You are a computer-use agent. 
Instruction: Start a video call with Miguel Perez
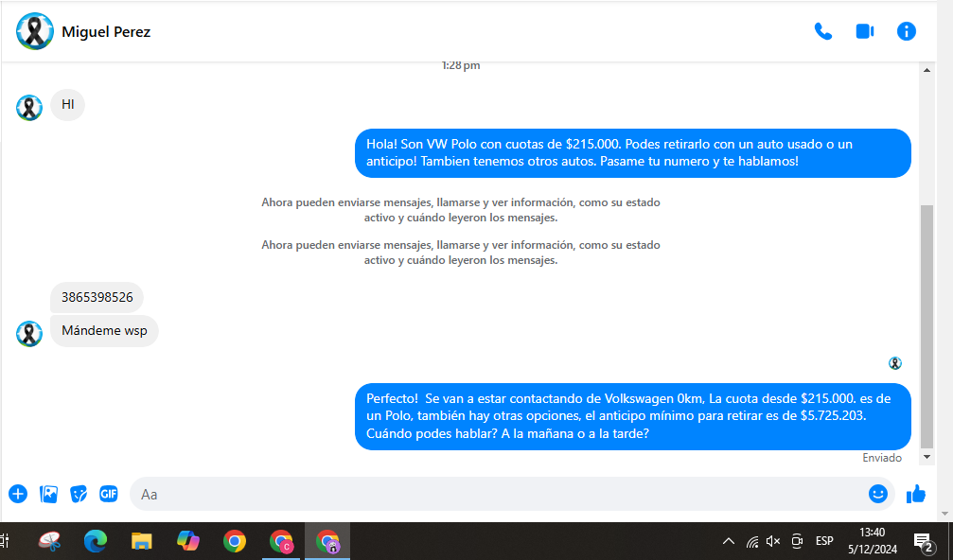tap(864, 31)
